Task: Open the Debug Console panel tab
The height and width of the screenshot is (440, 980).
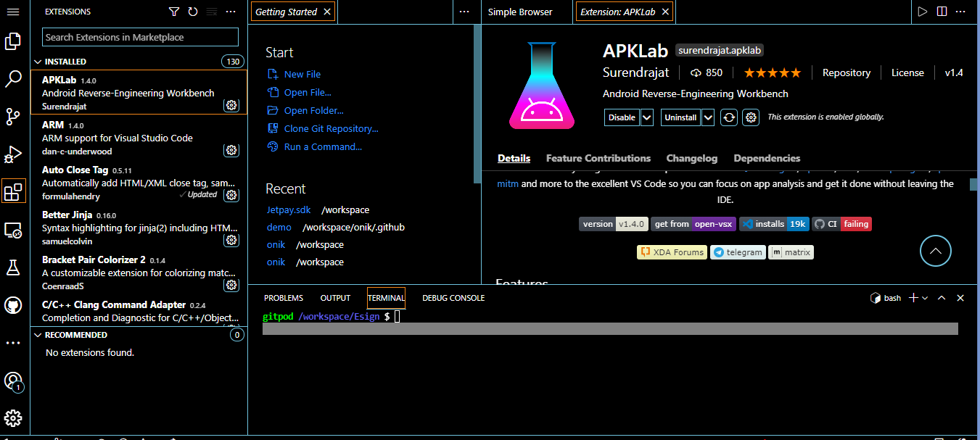Action: [x=453, y=298]
